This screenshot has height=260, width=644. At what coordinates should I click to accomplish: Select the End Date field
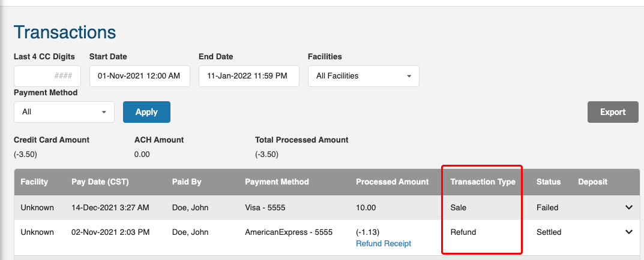point(248,76)
